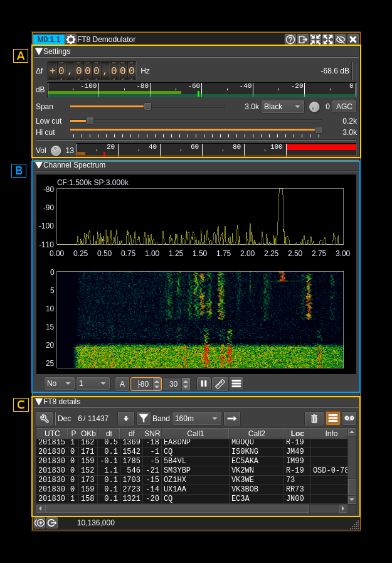Click the df column header

pyautogui.click(x=132, y=433)
